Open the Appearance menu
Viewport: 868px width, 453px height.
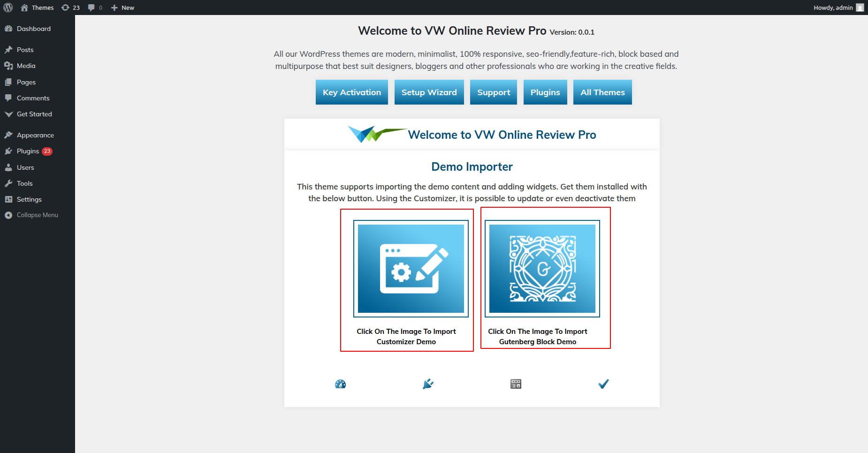tap(35, 135)
